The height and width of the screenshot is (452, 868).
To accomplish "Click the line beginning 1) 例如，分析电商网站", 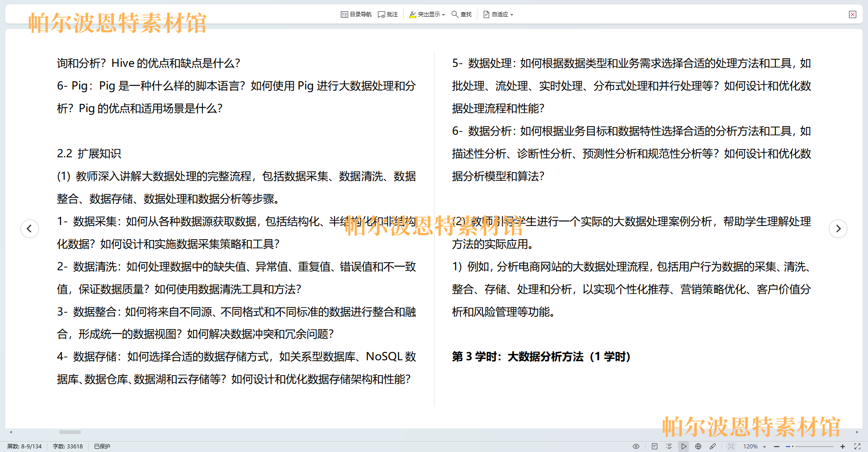I will click(x=632, y=267).
